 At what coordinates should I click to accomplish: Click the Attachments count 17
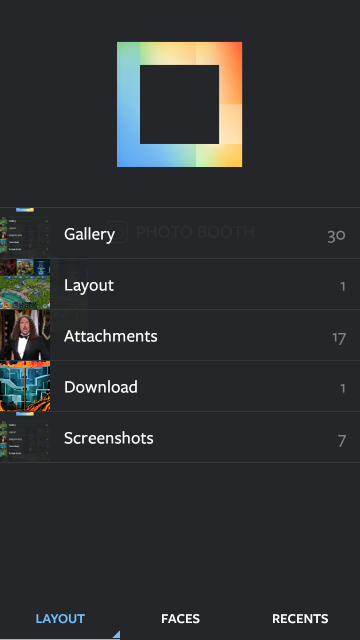(339, 338)
